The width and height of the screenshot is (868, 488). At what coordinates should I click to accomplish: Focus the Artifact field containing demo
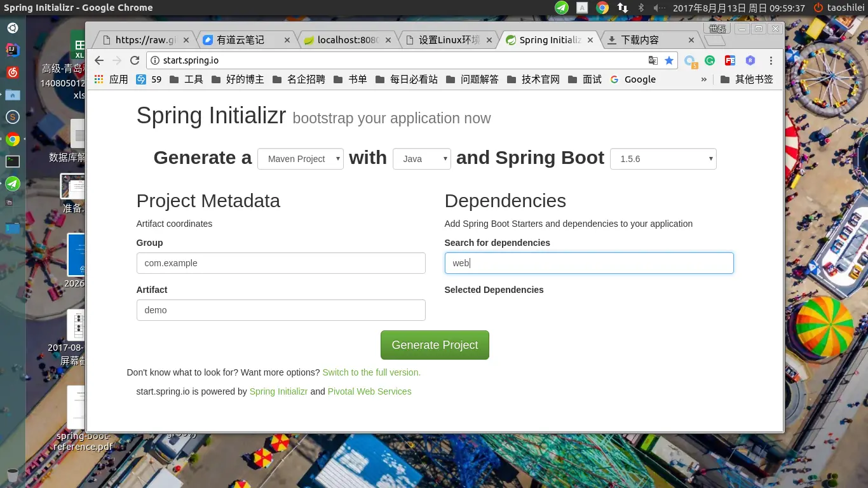coord(281,310)
